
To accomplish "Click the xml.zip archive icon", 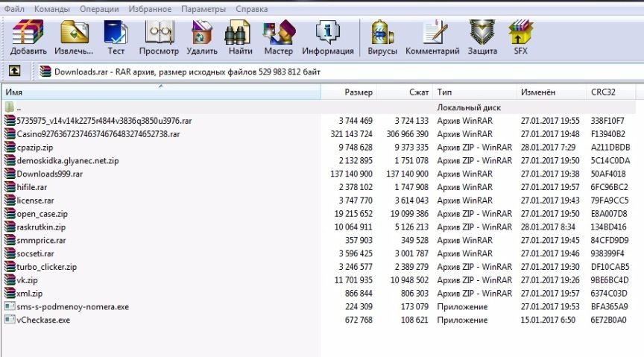I will click(x=10, y=294).
